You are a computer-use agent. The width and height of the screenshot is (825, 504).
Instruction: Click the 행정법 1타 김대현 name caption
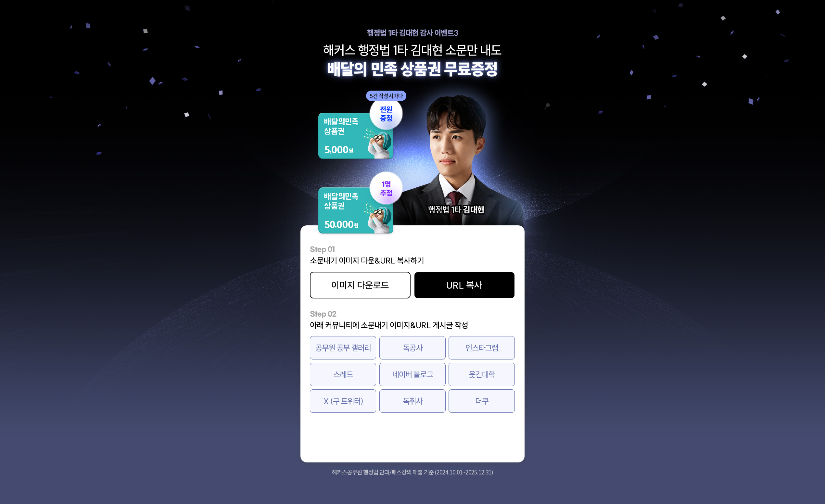click(456, 209)
